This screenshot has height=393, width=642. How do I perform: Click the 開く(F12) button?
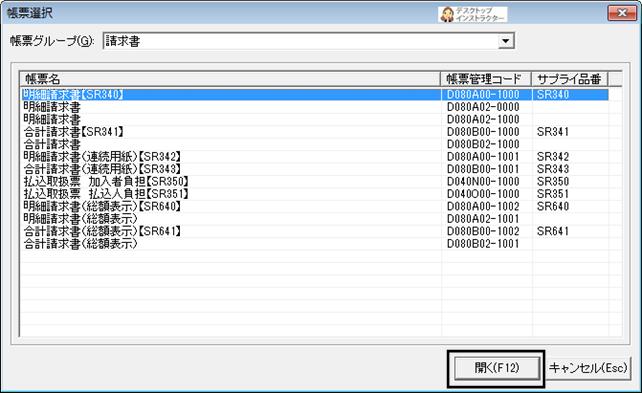coord(497,368)
